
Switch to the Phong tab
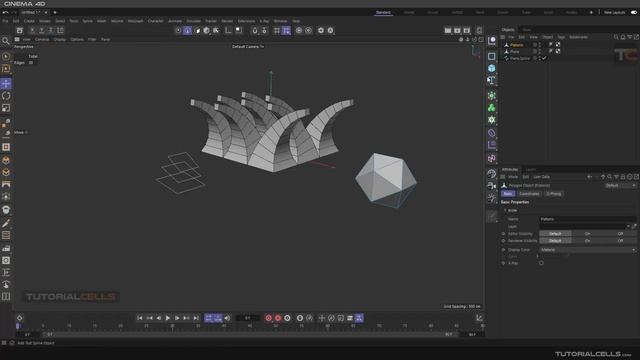[553, 194]
